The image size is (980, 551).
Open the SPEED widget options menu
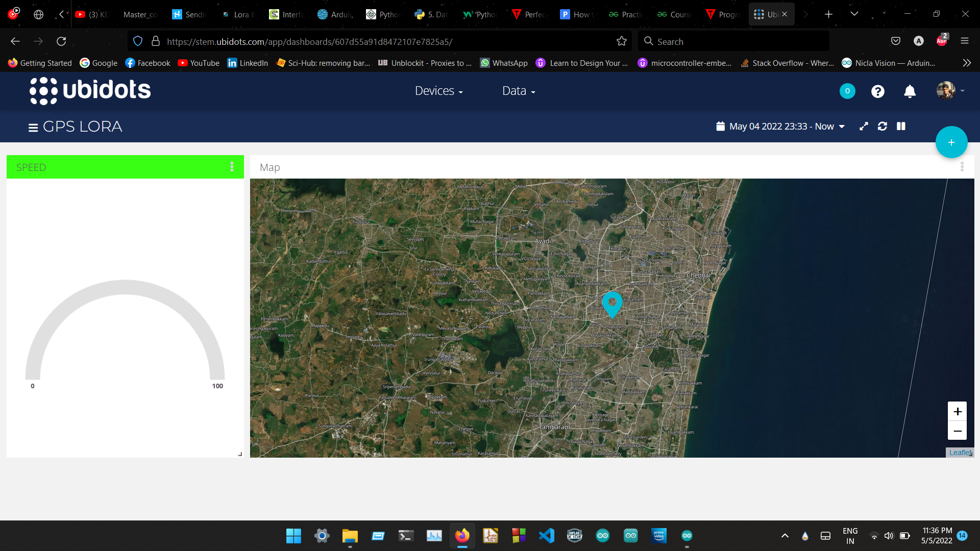pyautogui.click(x=232, y=166)
